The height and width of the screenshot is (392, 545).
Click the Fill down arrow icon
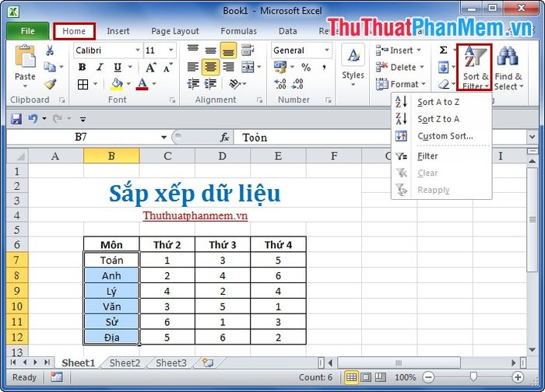[444, 67]
